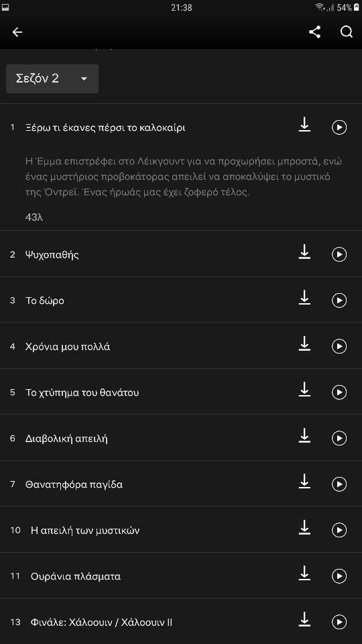Image resolution: width=362 pixels, height=644 pixels.
Task: Tap the back arrow in top bar
Action: (17, 32)
